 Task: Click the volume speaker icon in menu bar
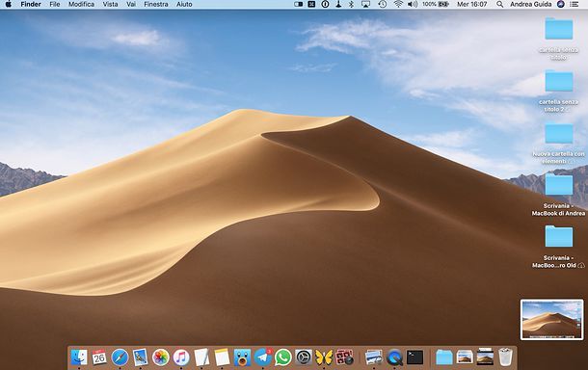413,4
